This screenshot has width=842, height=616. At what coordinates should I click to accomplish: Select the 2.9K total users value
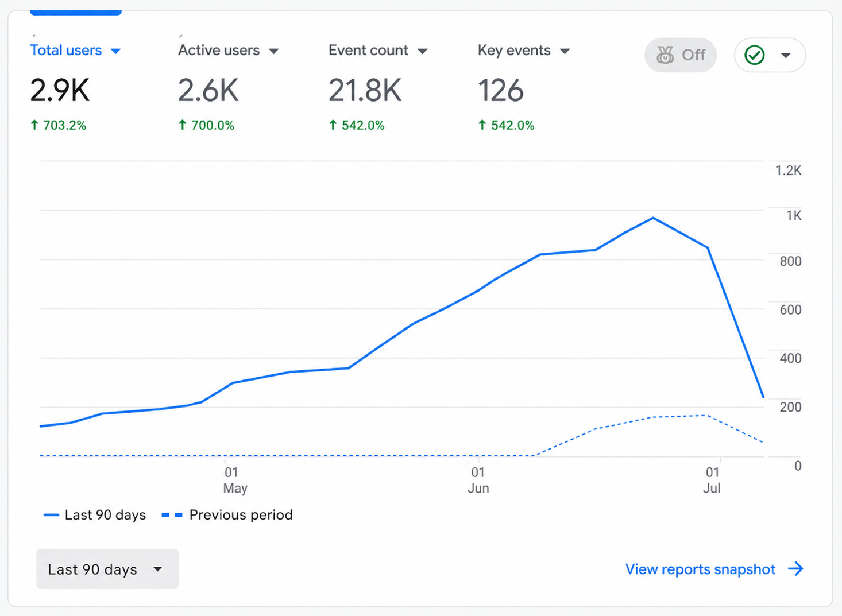pos(60,91)
